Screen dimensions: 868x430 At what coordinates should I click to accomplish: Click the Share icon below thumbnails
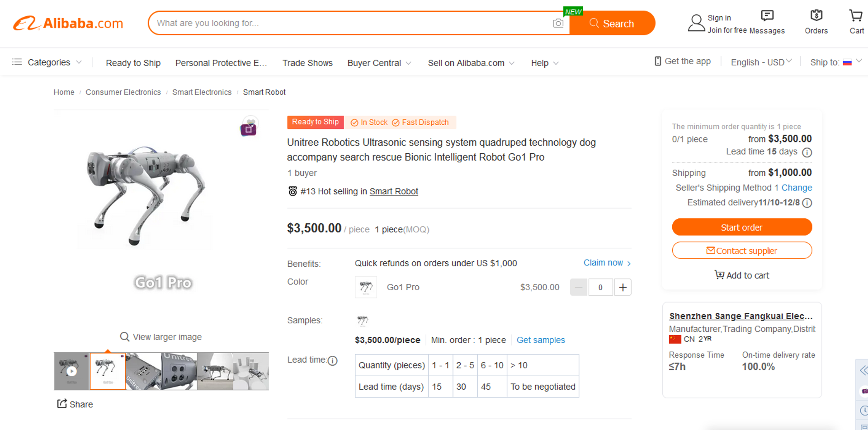click(x=62, y=403)
